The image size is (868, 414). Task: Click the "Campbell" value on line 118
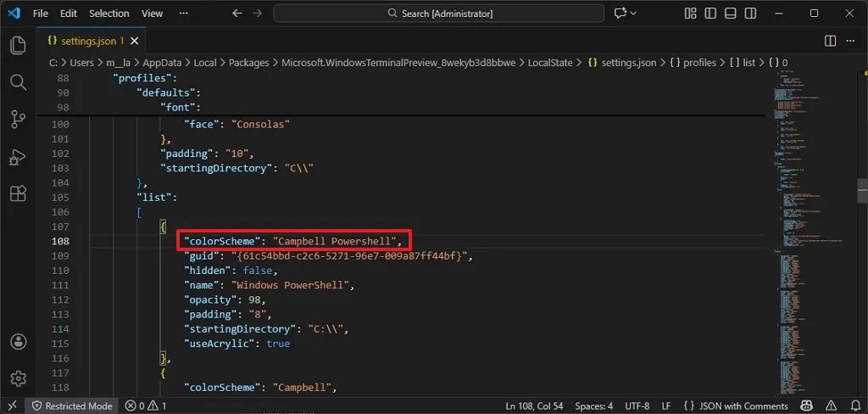(x=302, y=388)
